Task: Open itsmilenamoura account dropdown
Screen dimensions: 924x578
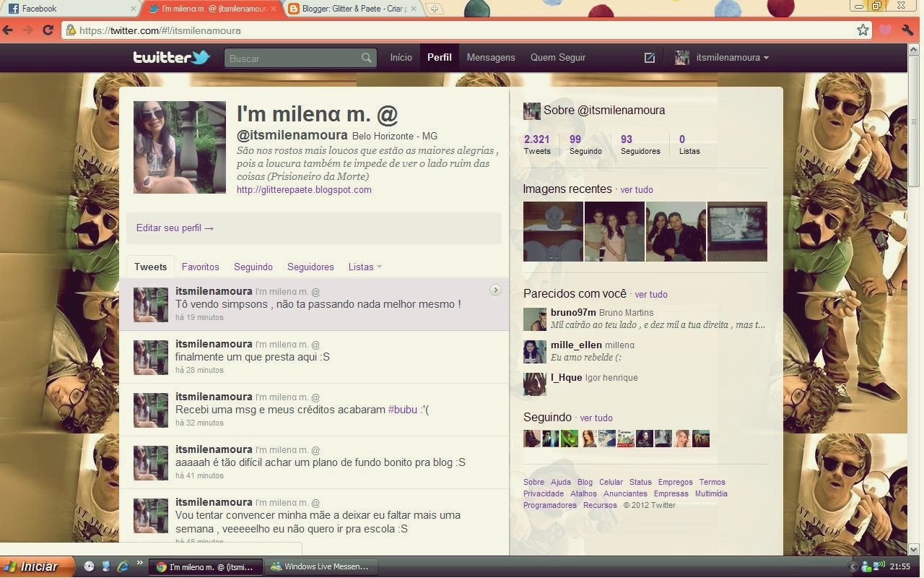Action: tap(722, 58)
